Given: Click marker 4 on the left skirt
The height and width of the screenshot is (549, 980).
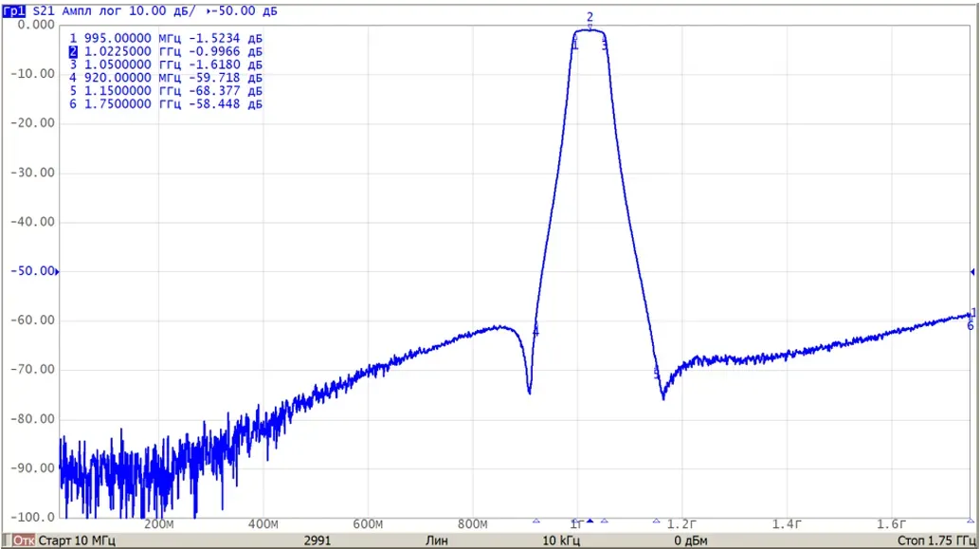Looking at the screenshot, I should point(535,332).
